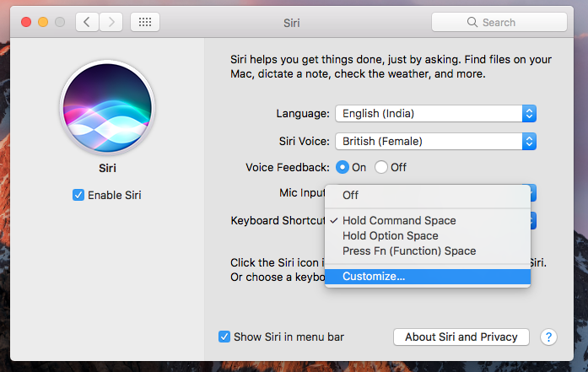The image size is (588, 372).
Task: Choose Off in shortcut menu
Action: (428, 195)
